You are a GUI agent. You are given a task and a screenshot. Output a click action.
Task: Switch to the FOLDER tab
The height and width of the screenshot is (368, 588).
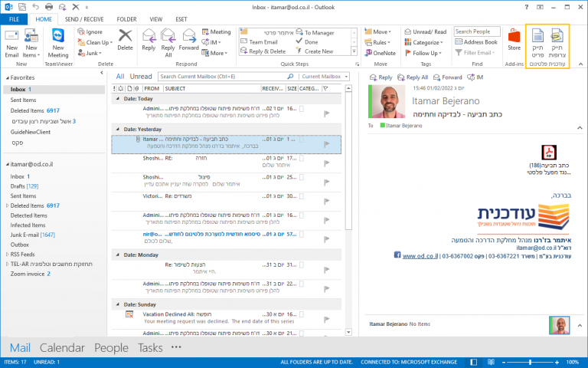coord(126,19)
